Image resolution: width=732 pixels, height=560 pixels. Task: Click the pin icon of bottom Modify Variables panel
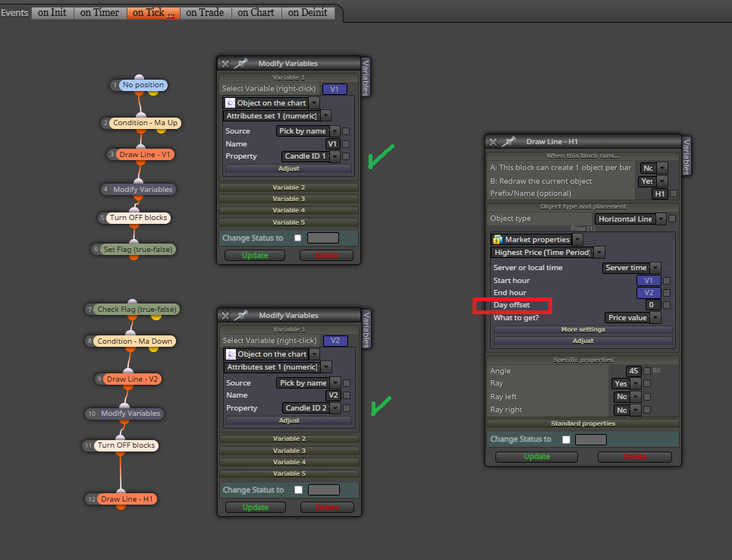[x=240, y=316]
